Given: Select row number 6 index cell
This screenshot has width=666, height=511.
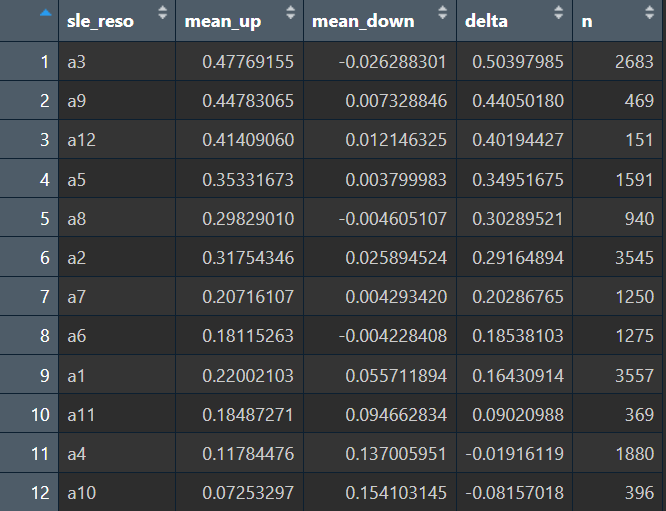Looking at the screenshot, I should coord(29,257).
